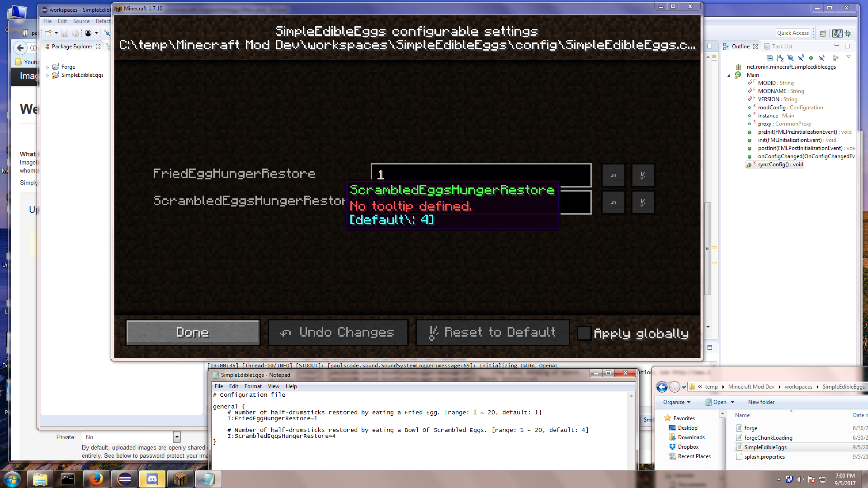Click browser Back arrow button

tap(20, 48)
